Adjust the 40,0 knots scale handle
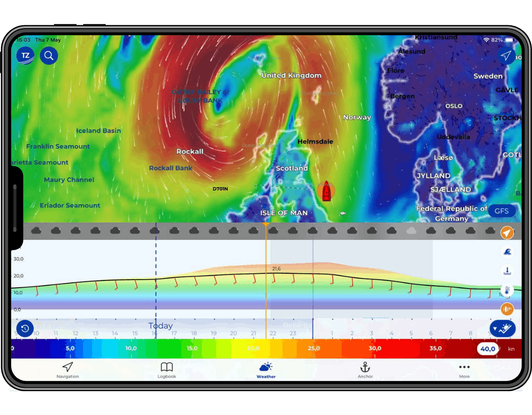 coord(488,349)
